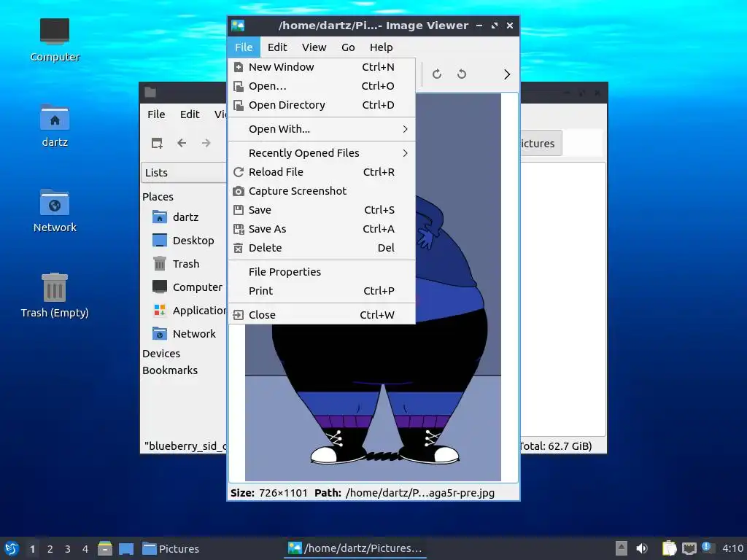This screenshot has width=747, height=560.
Task: Choose Open... from the File menu
Action: tap(322, 86)
